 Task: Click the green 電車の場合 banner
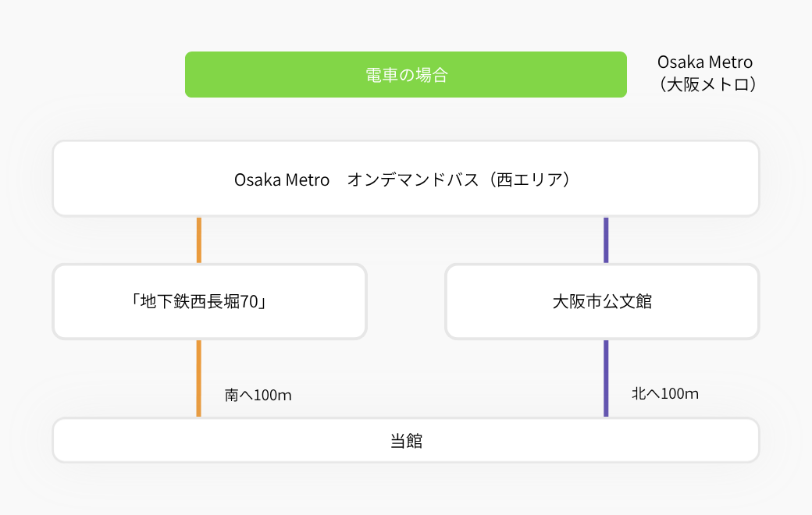click(405, 75)
